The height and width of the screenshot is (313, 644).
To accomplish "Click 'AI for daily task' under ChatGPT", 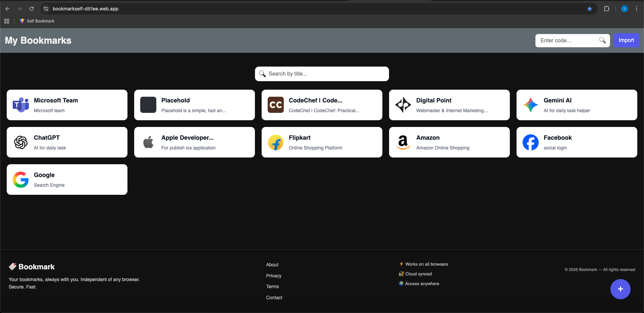I will (50, 148).
